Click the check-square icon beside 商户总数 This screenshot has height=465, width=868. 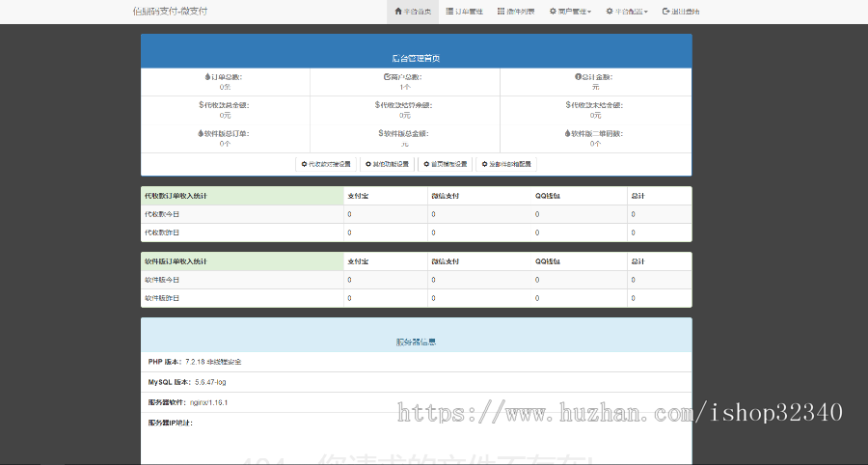click(387, 77)
